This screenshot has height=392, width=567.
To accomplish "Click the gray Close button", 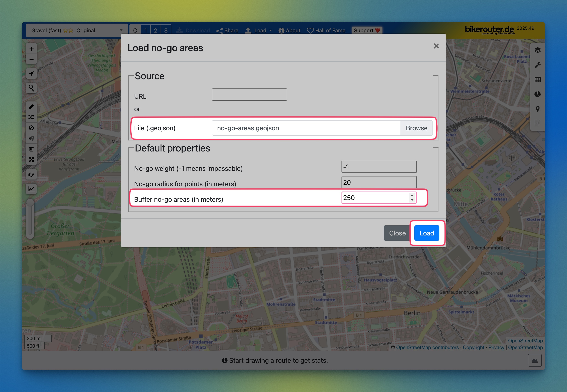I will tap(397, 233).
